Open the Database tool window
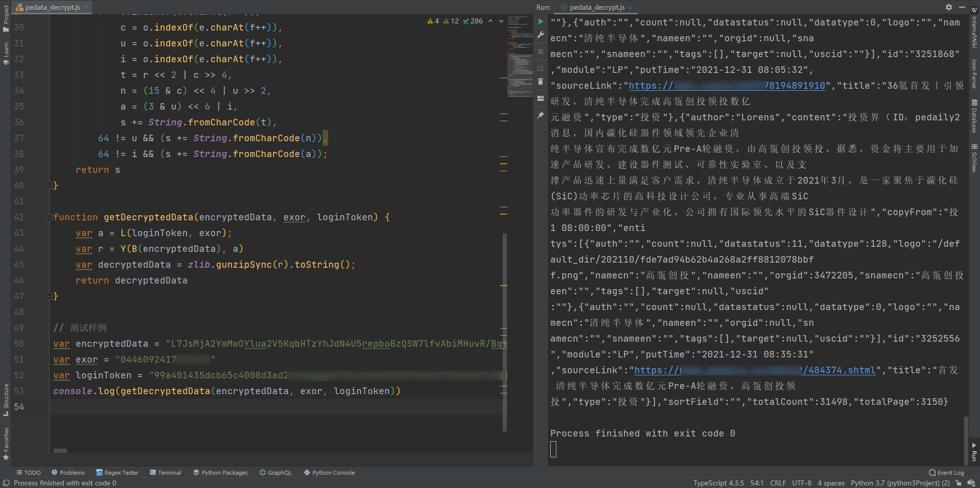980x488 pixels. (974, 116)
